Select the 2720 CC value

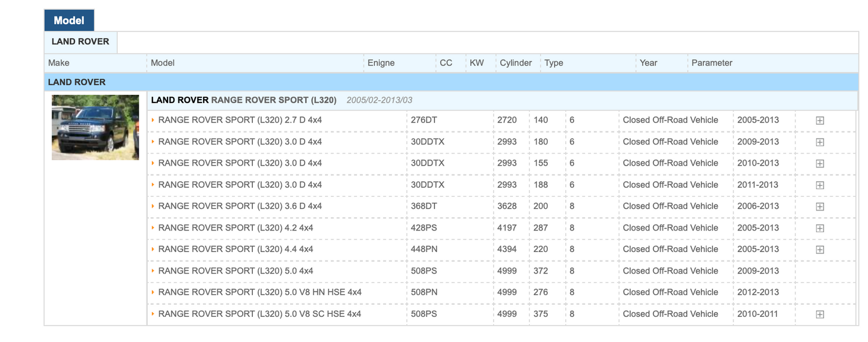coord(507,120)
